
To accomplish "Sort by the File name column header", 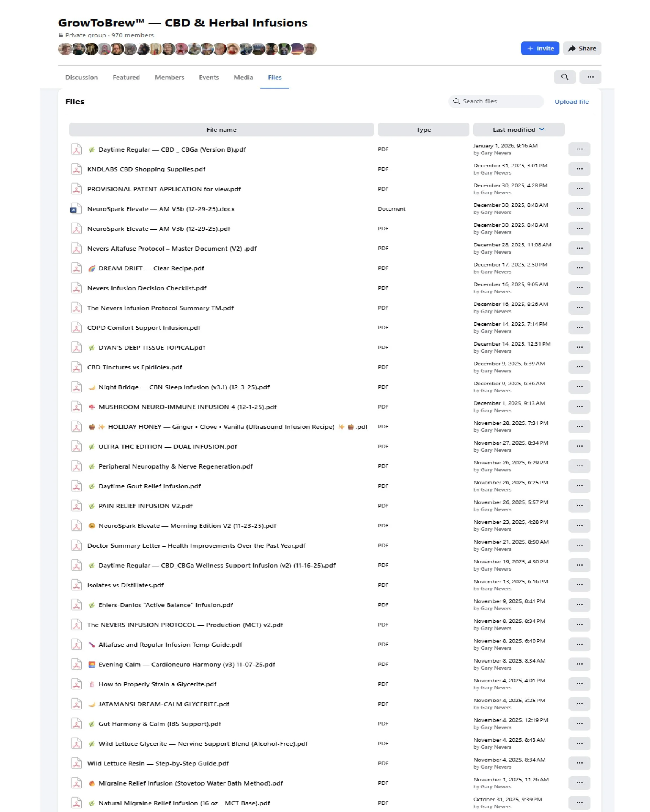I will click(x=221, y=130).
